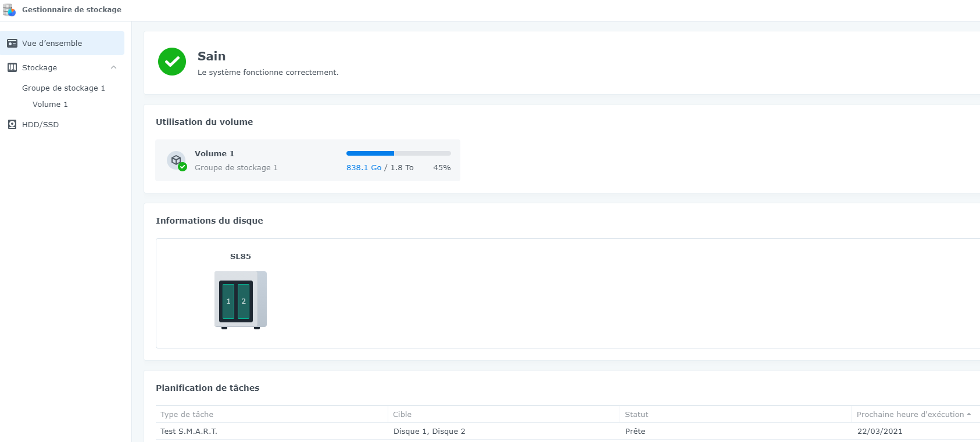
Task: Click Volume 1 usage progress bar
Action: coord(398,153)
